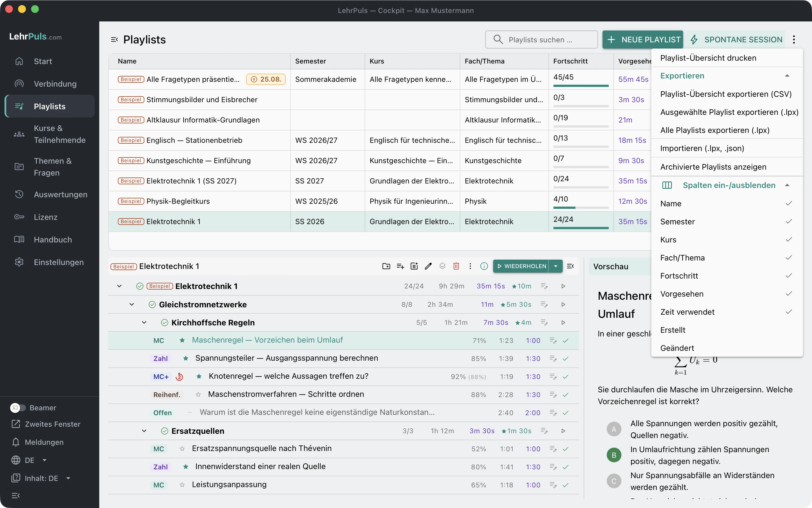Hide the Kurs column
Image resolution: width=812 pixels, height=508 pixels.
click(x=727, y=240)
